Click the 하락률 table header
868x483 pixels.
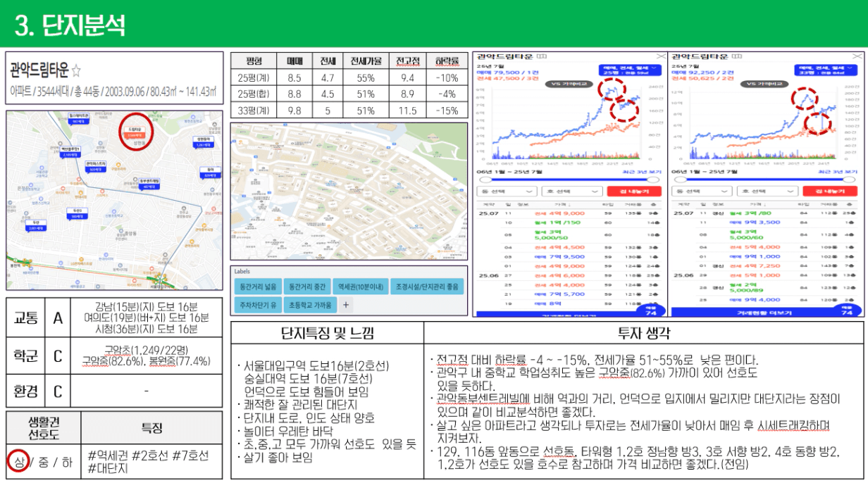(x=447, y=61)
